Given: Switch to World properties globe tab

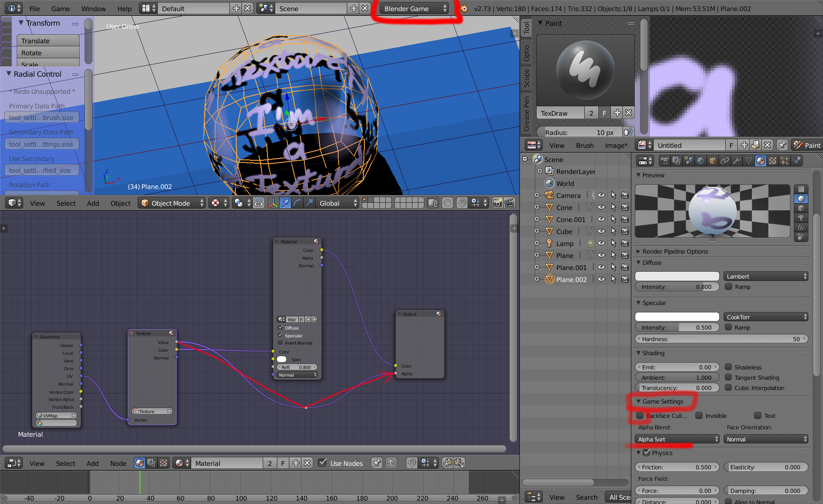Looking at the screenshot, I should [700, 161].
